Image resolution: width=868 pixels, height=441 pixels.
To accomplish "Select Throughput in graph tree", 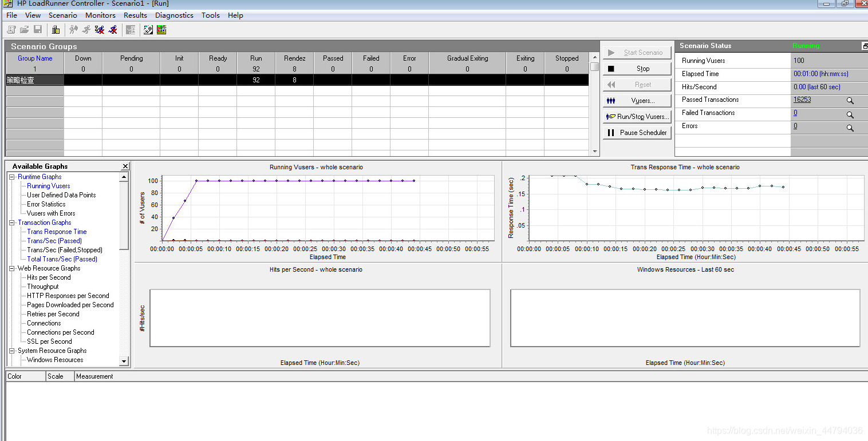I will click(x=43, y=287).
